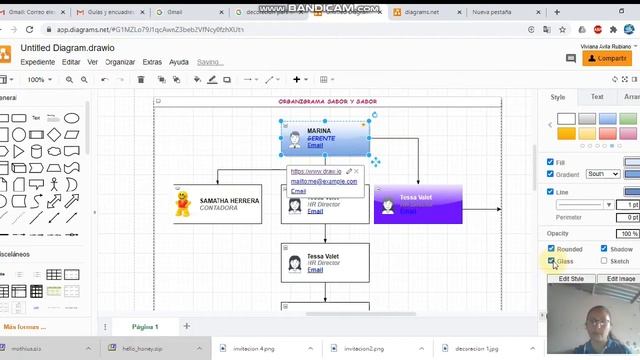Show previous style swatches with left chevron
Image resolution: width=640 pixels, height=360 pixels.
click(550, 125)
